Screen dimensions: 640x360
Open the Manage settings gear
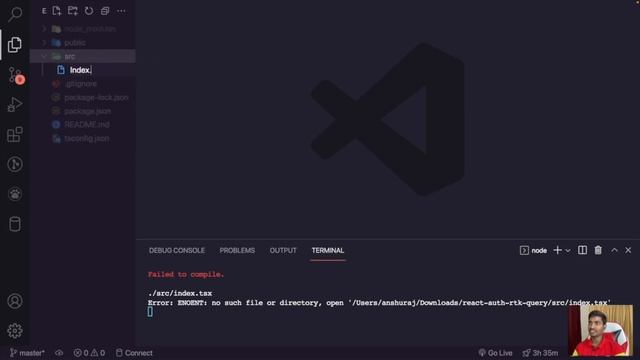pos(15,331)
